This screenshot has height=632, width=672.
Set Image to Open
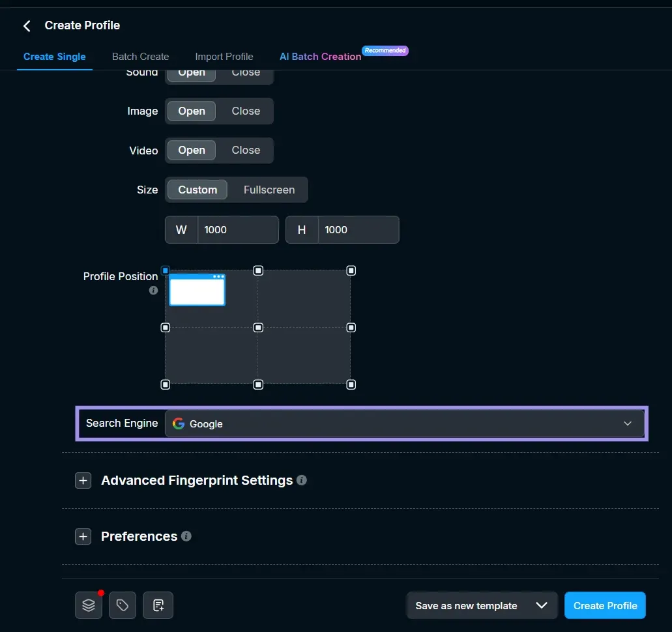pyautogui.click(x=192, y=111)
